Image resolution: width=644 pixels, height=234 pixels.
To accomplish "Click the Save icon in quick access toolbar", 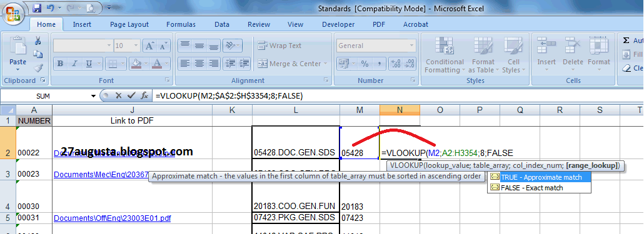I will (x=36, y=7).
